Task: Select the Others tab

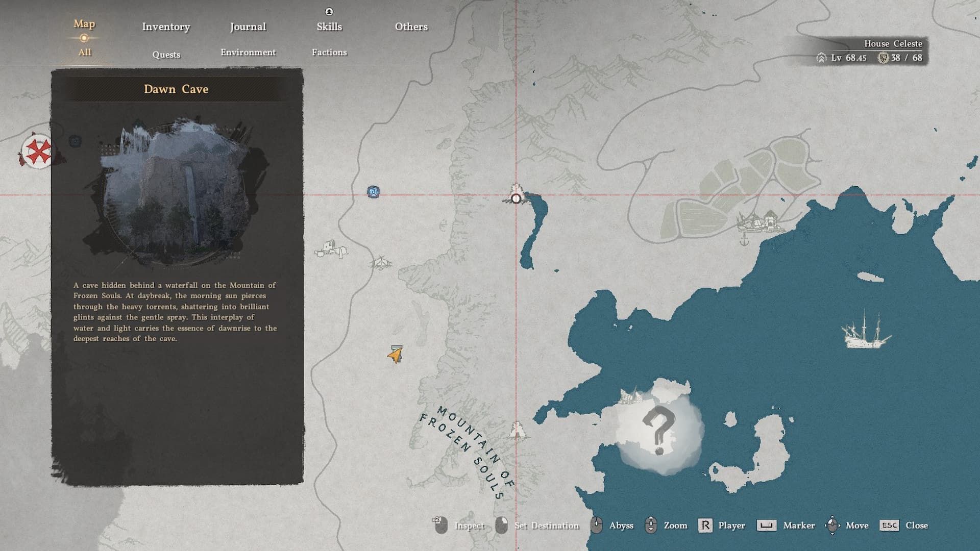Action: pos(411,27)
